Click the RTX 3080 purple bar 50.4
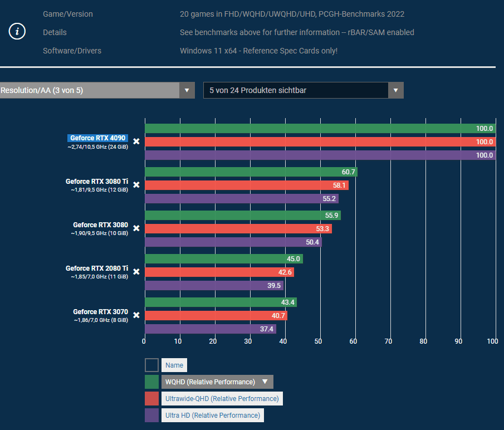The image size is (504, 430). click(x=233, y=242)
